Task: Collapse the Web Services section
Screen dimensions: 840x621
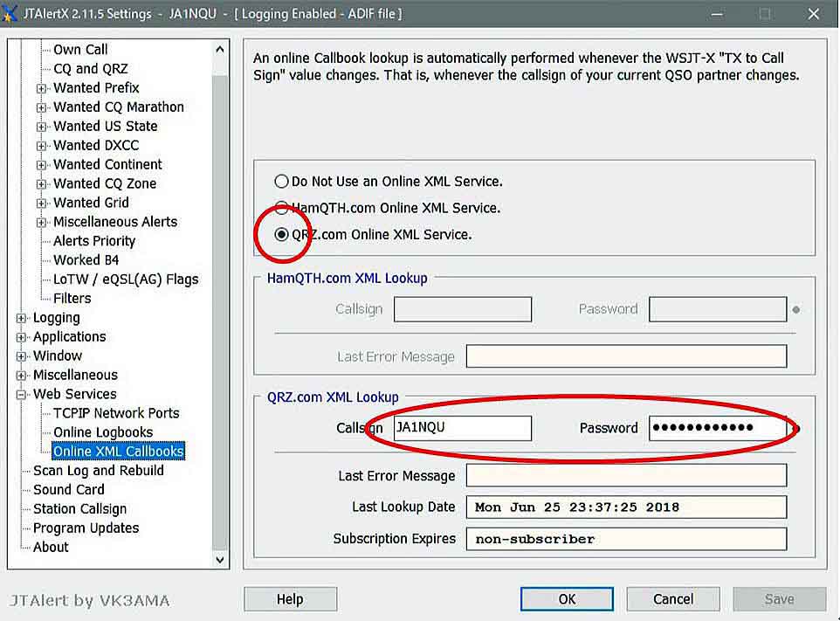Action: [21, 395]
